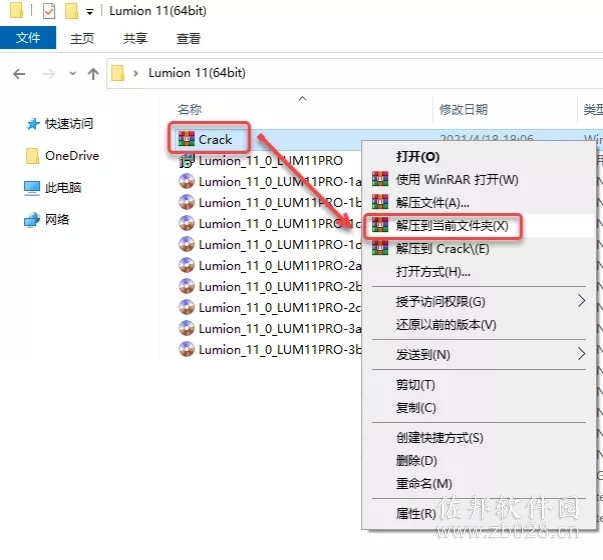Click WinRAR icon beside 解压到 Crack\(E)
This screenshot has width=603, height=560.
pyautogui.click(x=380, y=248)
